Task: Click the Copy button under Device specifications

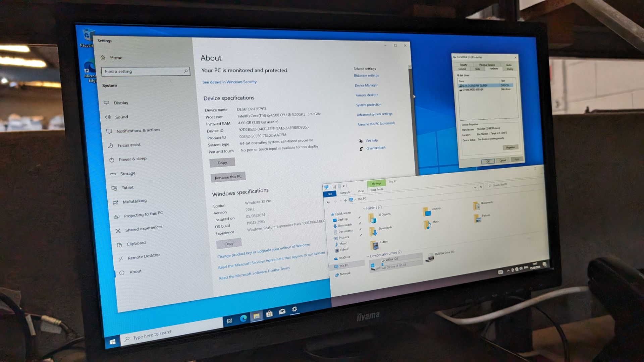Action: pos(221,162)
